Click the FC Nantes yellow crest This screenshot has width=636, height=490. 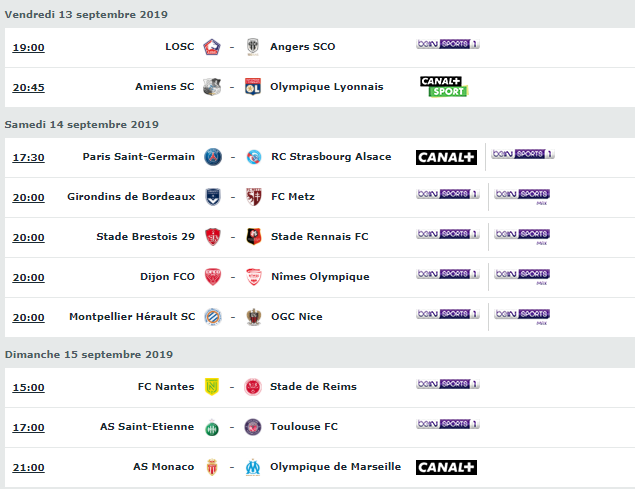click(212, 387)
